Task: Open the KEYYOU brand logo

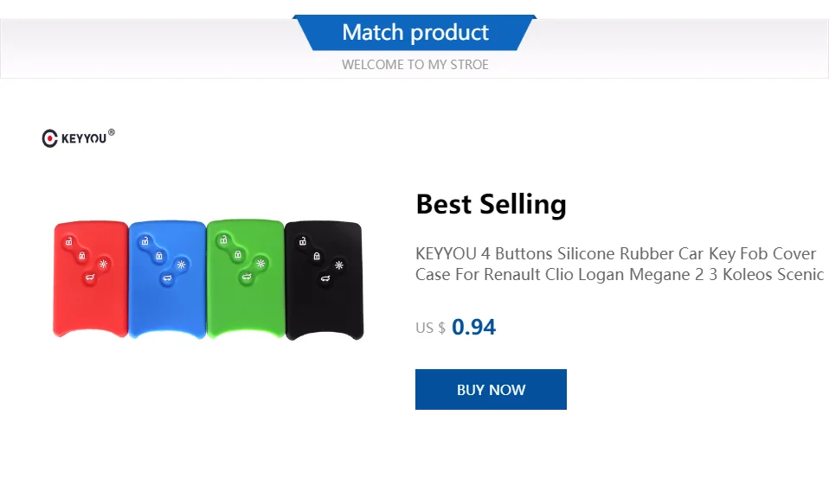Action: [x=78, y=138]
